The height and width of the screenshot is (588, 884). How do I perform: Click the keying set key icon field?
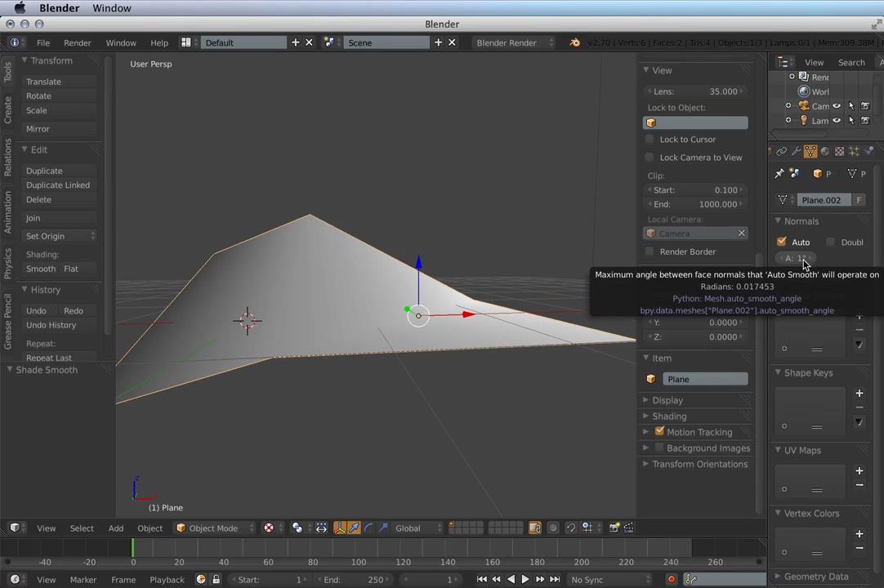(x=724, y=579)
